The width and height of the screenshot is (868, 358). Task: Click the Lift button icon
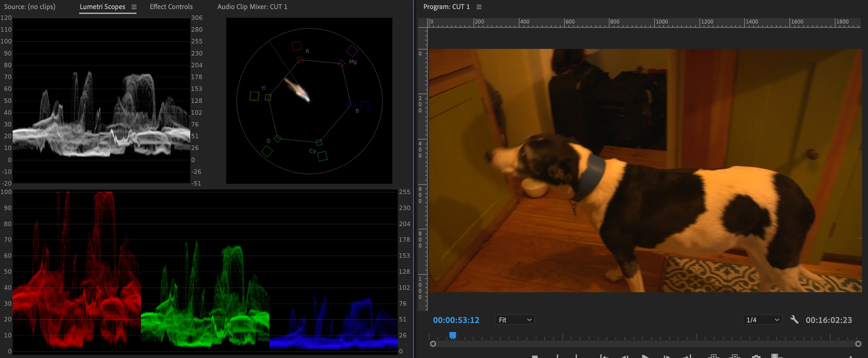tap(713, 356)
